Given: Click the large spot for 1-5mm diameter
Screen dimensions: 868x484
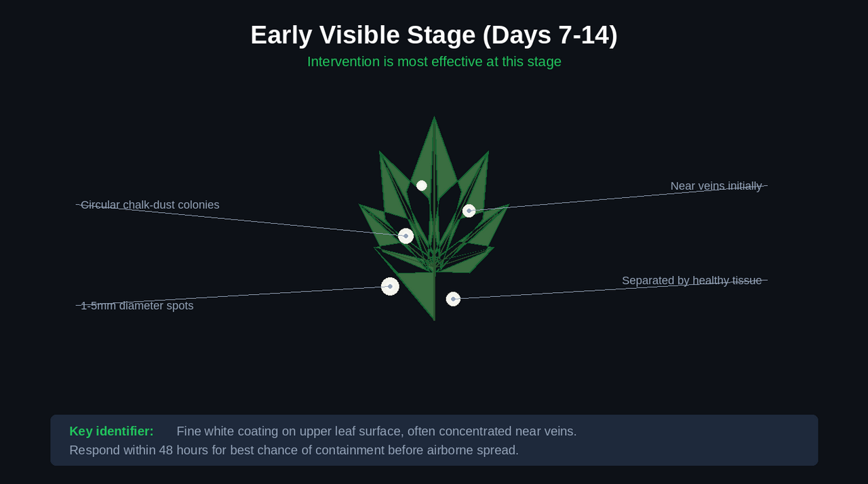Looking at the screenshot, I should point(390,287).
